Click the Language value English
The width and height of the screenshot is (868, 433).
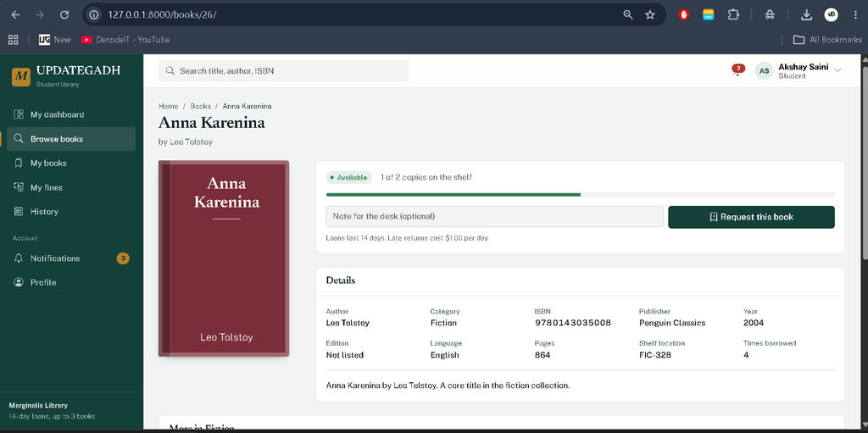[x=444, y=355]
